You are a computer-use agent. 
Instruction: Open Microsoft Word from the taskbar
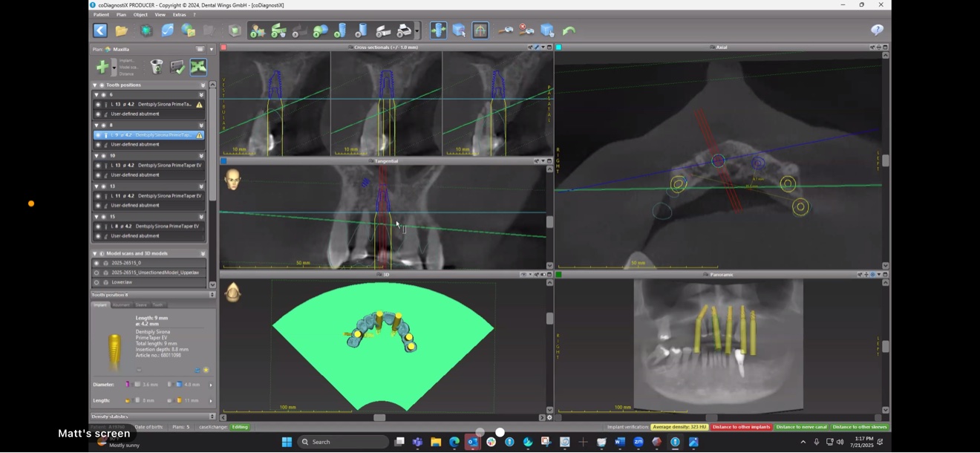coord(620,442)
